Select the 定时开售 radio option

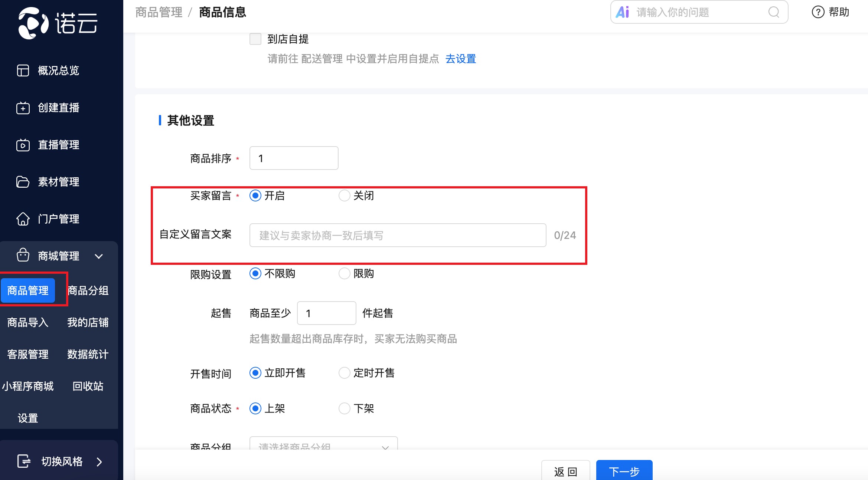pos(344,373)
